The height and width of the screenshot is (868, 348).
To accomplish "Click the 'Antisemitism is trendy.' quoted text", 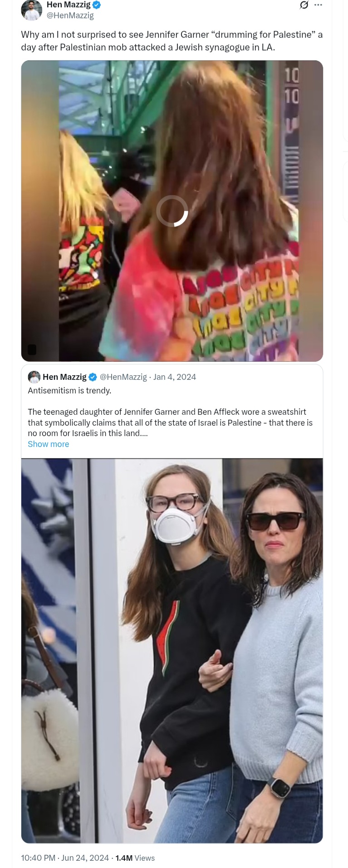I will [x=69, y=391].
